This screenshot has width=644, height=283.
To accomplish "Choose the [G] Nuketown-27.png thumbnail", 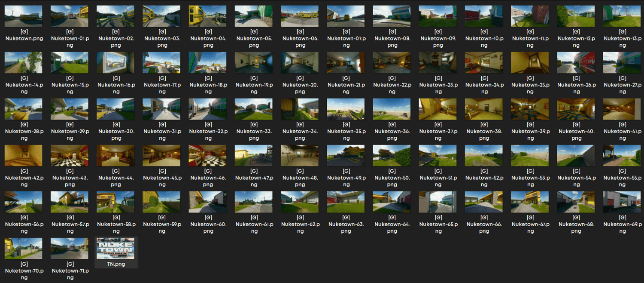I will click(x=622, y=63).
